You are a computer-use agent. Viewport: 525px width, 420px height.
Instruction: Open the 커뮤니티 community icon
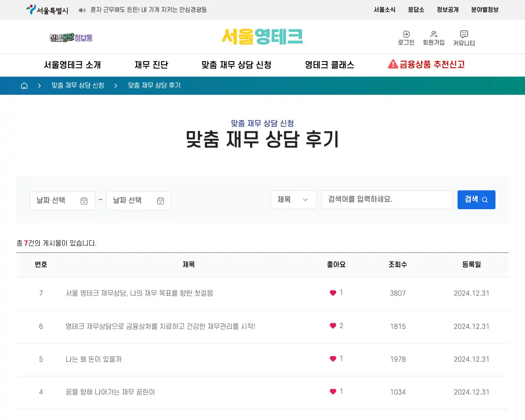[x=464, y=34]
